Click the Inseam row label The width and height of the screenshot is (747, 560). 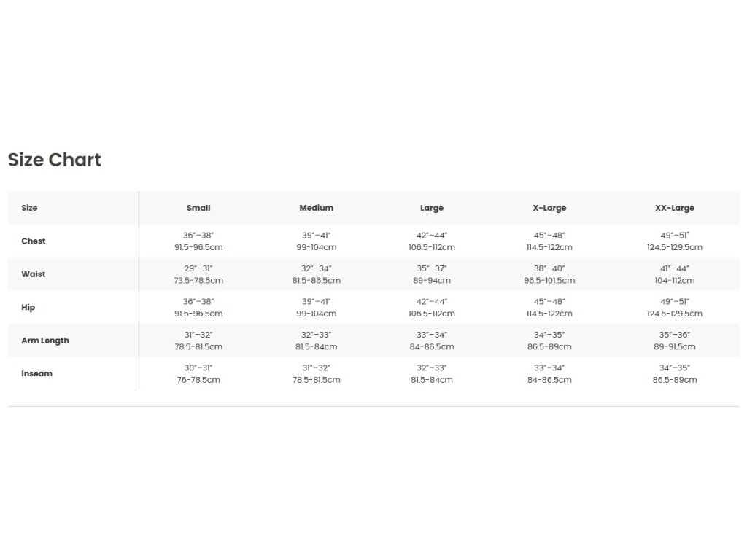click(36, 373)
